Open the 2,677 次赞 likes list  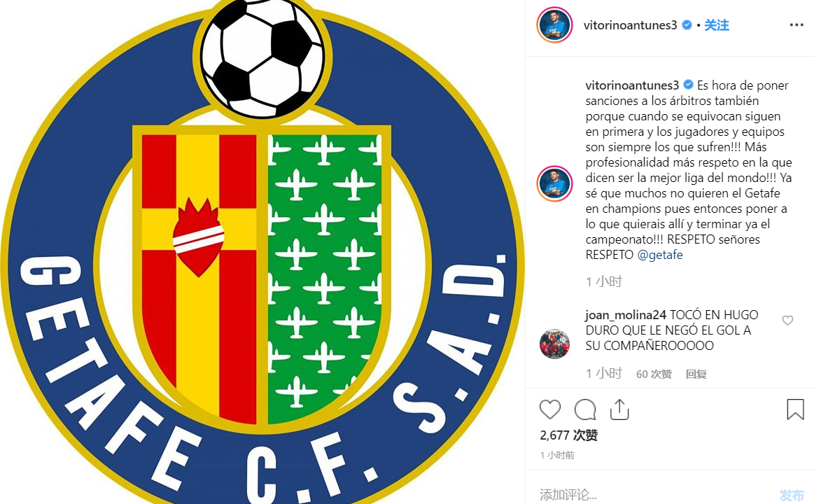[x=569, y=435]
